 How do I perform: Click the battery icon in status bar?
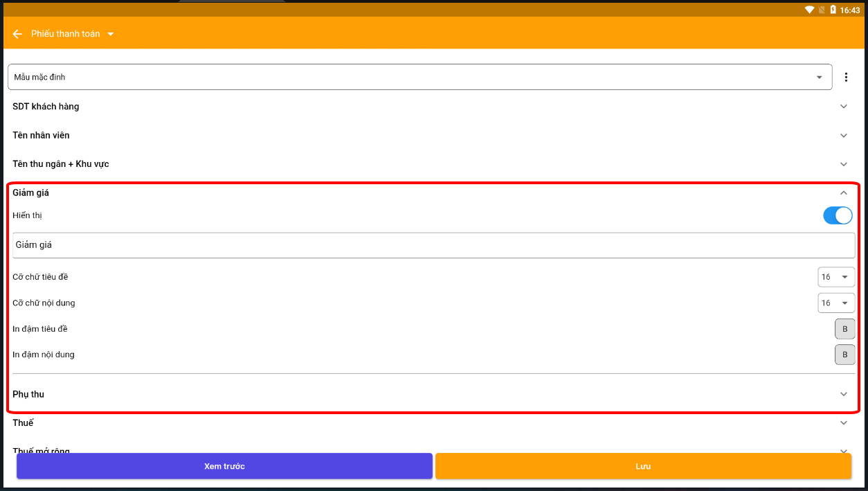833,10
